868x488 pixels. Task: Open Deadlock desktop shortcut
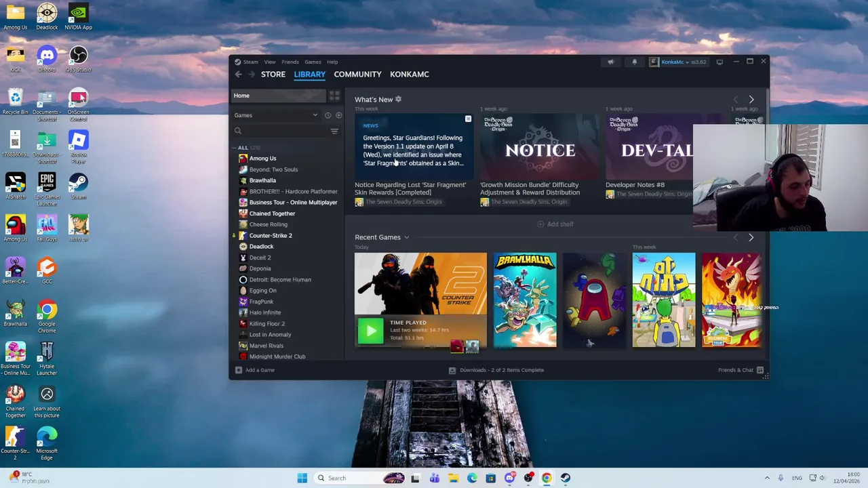pyautogui.click(x=47, y=17)
